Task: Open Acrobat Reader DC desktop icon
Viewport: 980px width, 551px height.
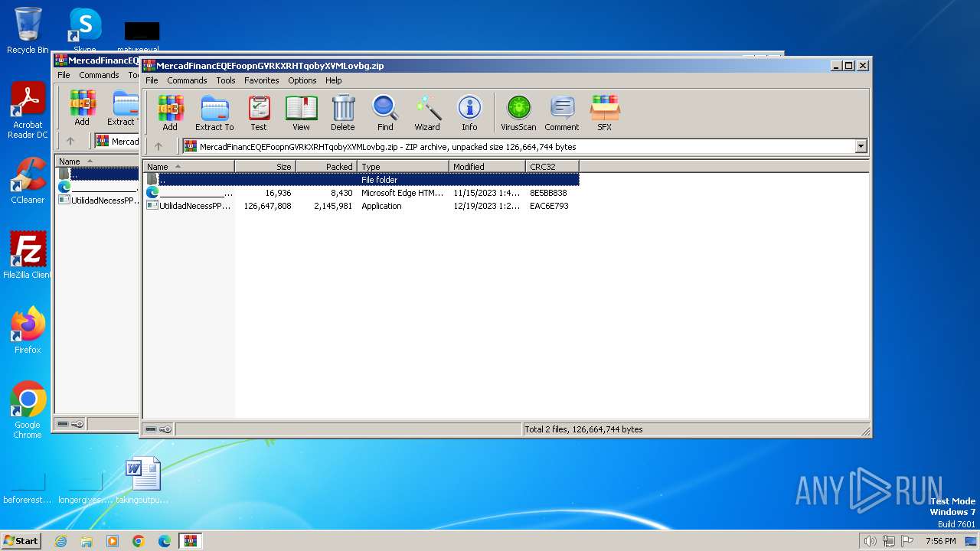Action: tap(28, 110)
